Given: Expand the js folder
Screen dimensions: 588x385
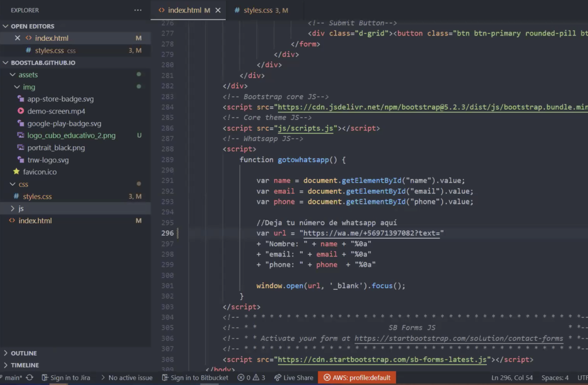Looking at the screenshot, I should coord(13,208).
